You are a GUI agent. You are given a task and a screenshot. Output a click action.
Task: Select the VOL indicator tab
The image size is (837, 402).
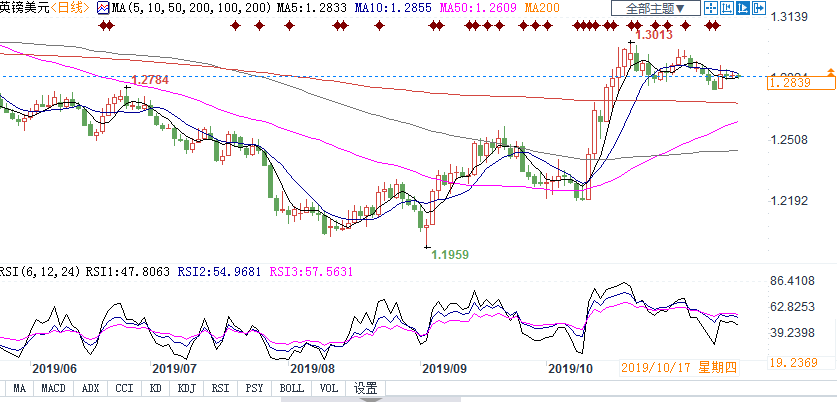[x=329, y=388]
